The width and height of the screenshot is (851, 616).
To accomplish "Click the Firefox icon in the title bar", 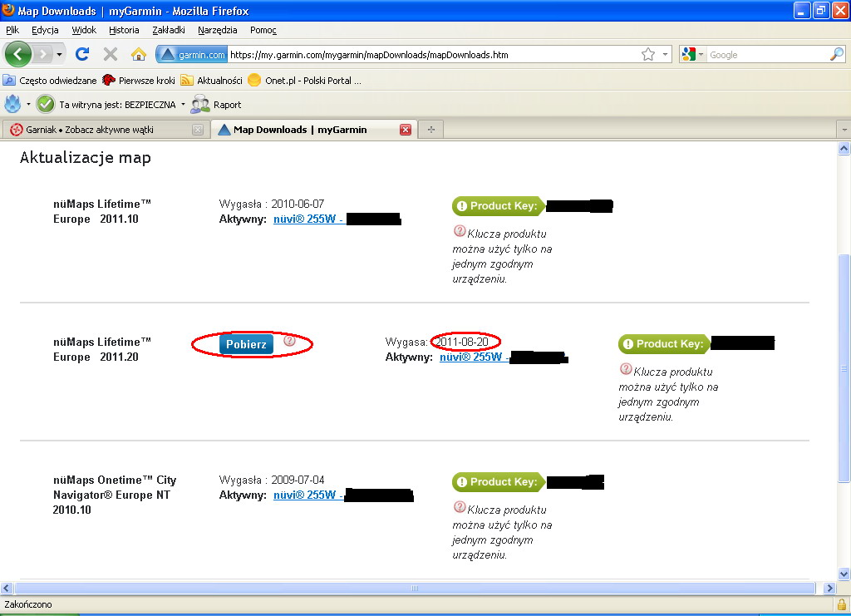I will tap(8, 10).
